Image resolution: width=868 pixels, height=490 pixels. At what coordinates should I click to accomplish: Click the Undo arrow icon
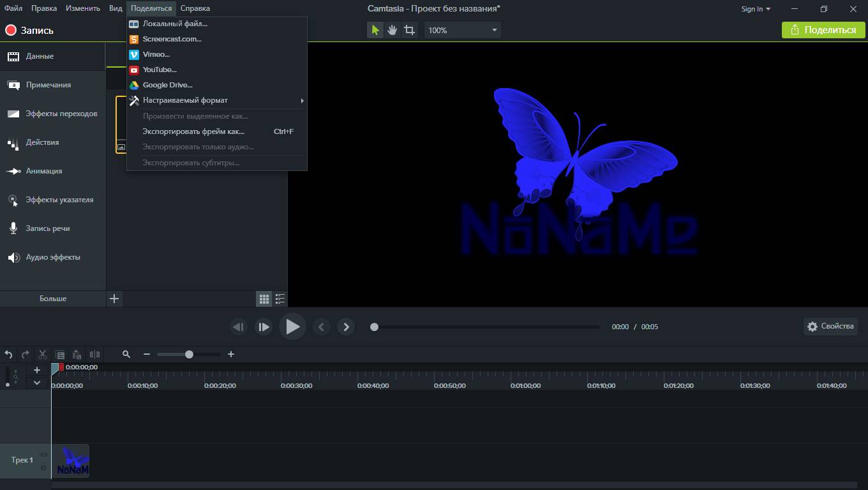coord(8,354)
